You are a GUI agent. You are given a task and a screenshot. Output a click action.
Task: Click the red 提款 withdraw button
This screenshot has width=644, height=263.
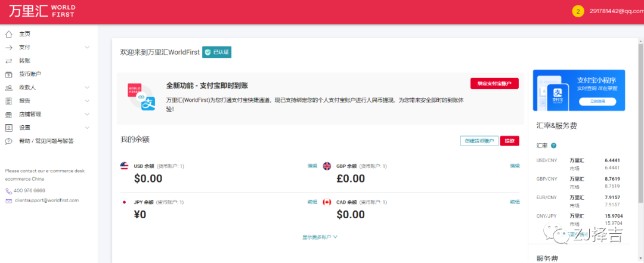point(510,141)
